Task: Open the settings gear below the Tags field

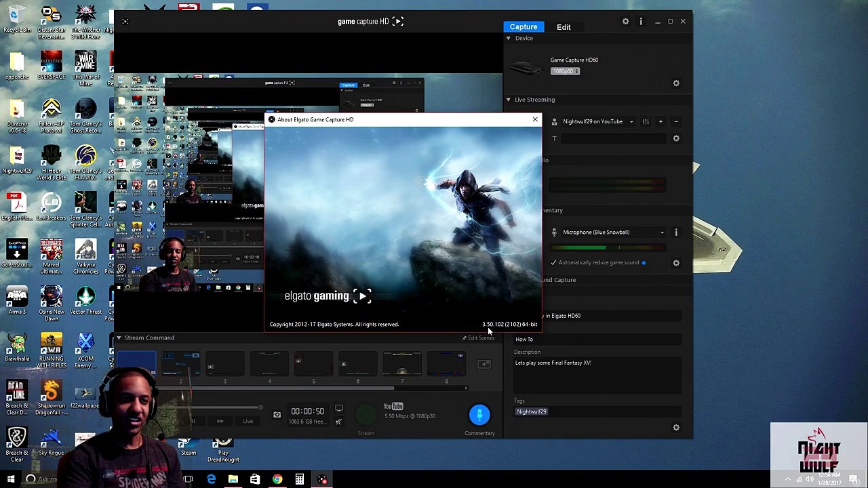Action: (676, 428)
